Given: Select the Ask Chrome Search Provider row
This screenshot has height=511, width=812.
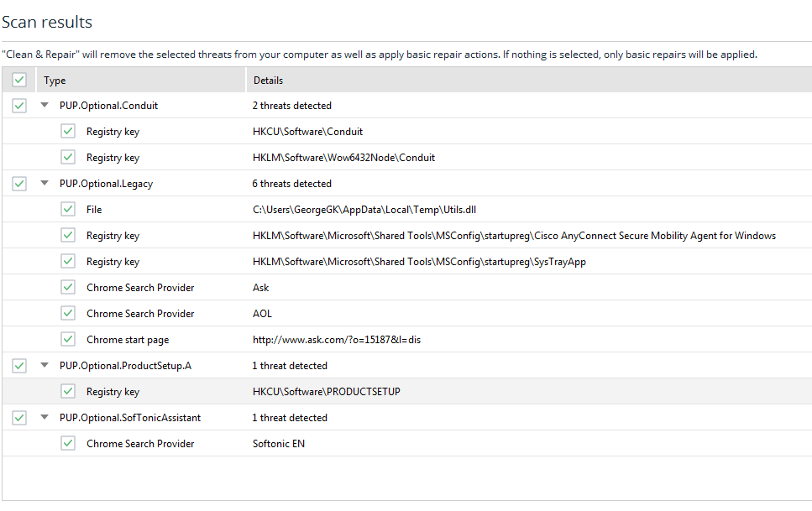Looking at the screenshot, I should pos(261,288).
